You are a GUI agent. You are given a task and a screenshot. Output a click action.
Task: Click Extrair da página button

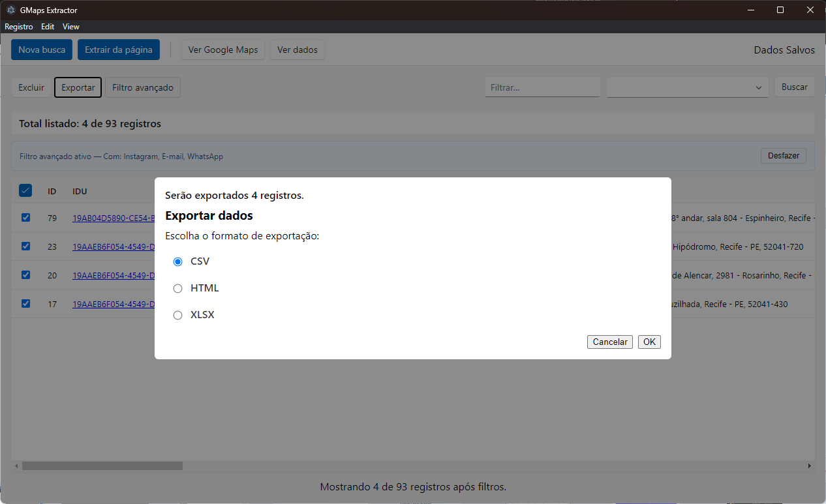click(118, 50)
